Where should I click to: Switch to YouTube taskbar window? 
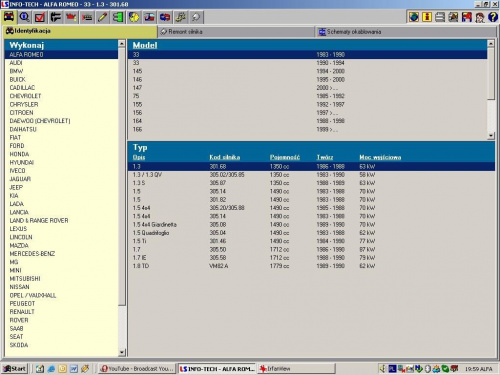tap(137, 369)
